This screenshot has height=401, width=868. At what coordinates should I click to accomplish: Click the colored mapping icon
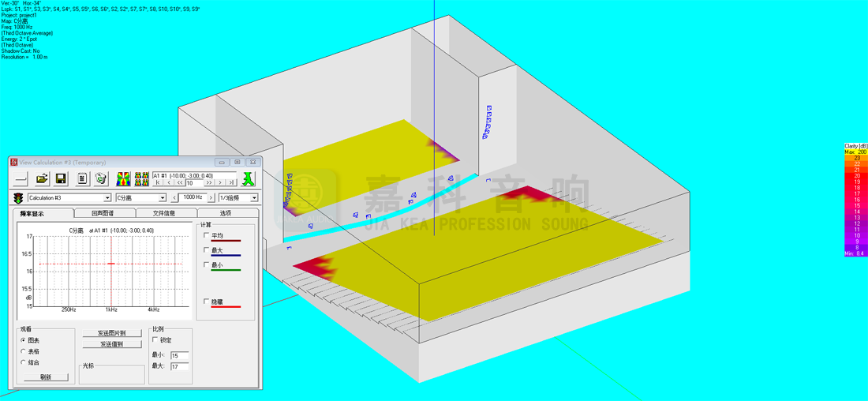[x=124, y=179]
